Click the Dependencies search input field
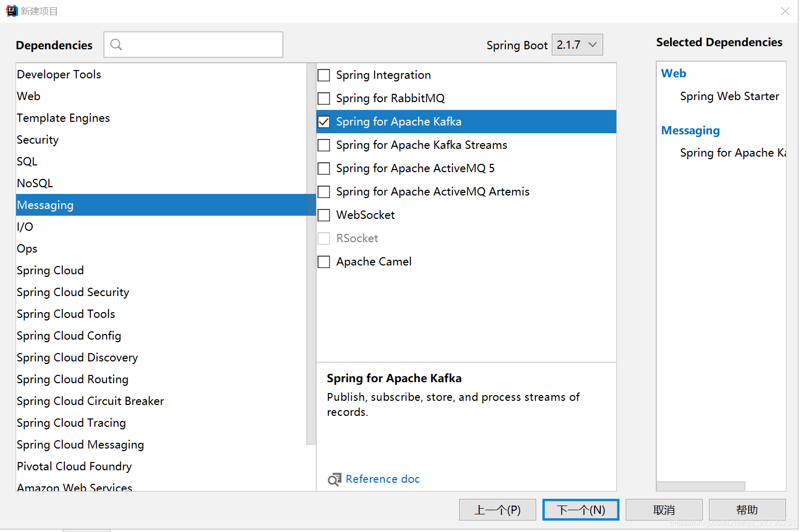The width and height of the screenshot is (800, 532). point(194,45)
